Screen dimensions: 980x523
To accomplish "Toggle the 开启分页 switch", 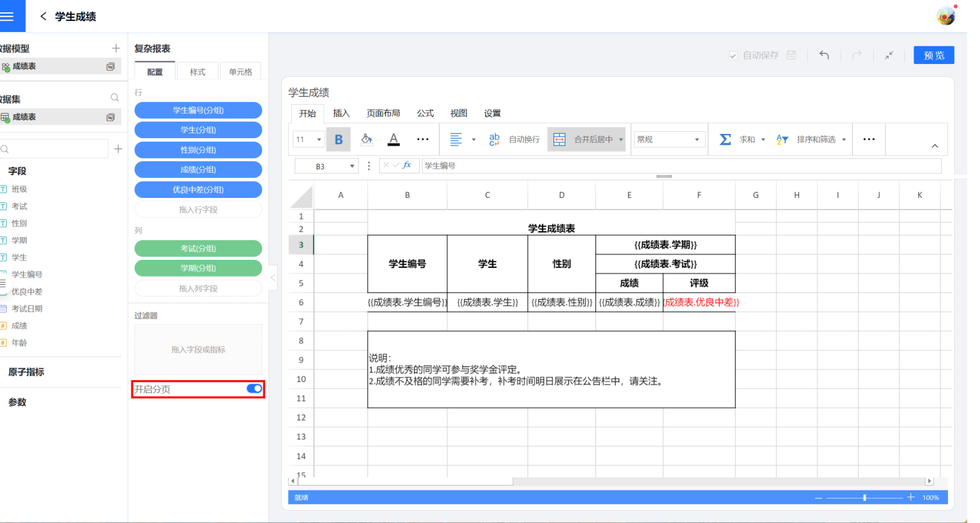I will coord(254,388).
